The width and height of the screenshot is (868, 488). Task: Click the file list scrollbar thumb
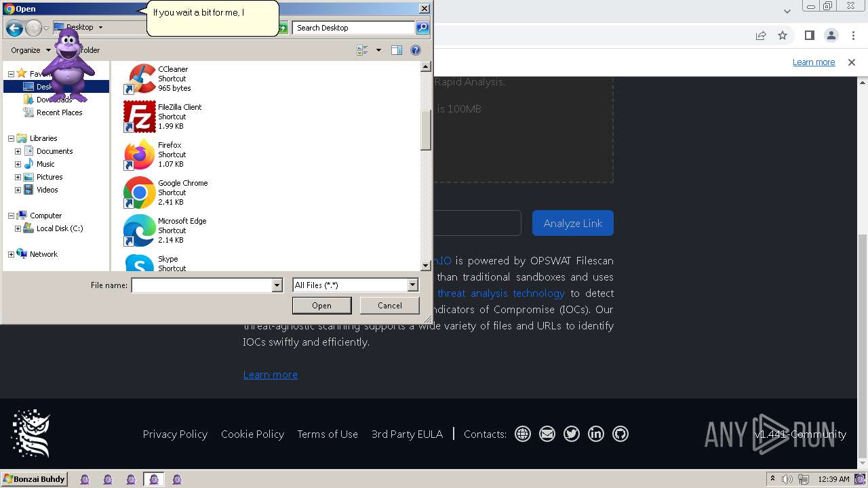[x=426, y=130]
